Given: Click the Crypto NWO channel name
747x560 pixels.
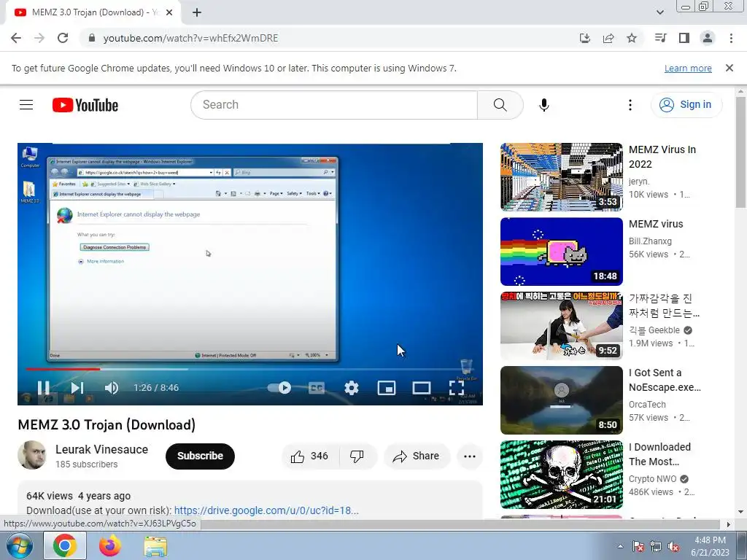Looking at the screenshot, I should tap(652, 478).
